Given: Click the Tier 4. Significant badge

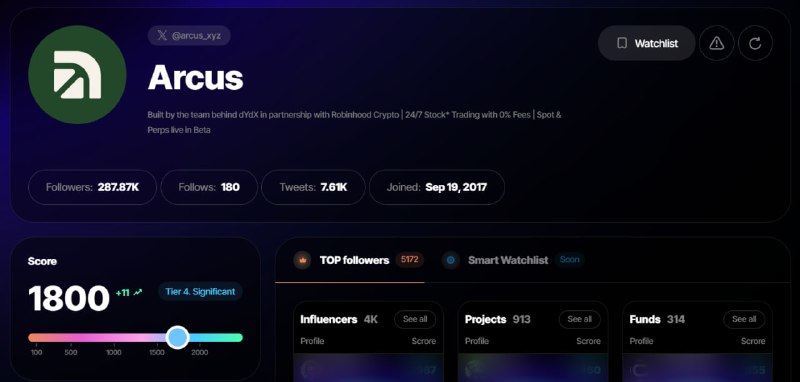Looking at the screenshot, I should tap(200, 292).
